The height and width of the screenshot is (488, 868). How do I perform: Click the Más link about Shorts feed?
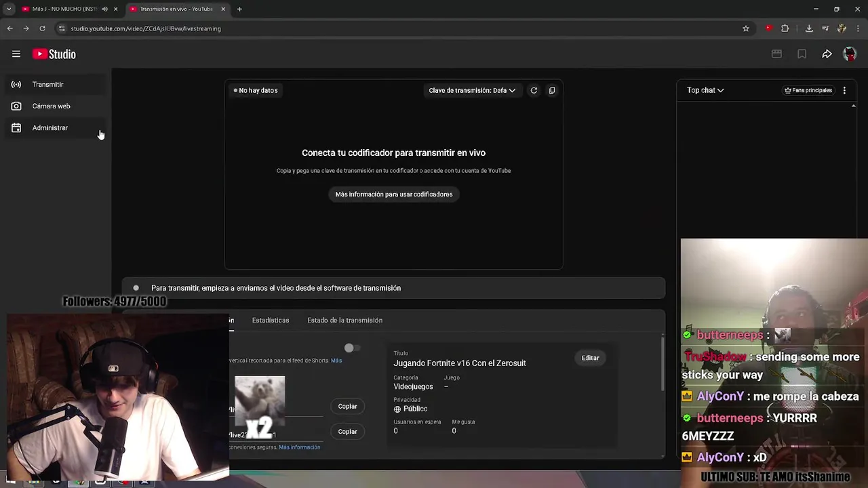[336, 361]
